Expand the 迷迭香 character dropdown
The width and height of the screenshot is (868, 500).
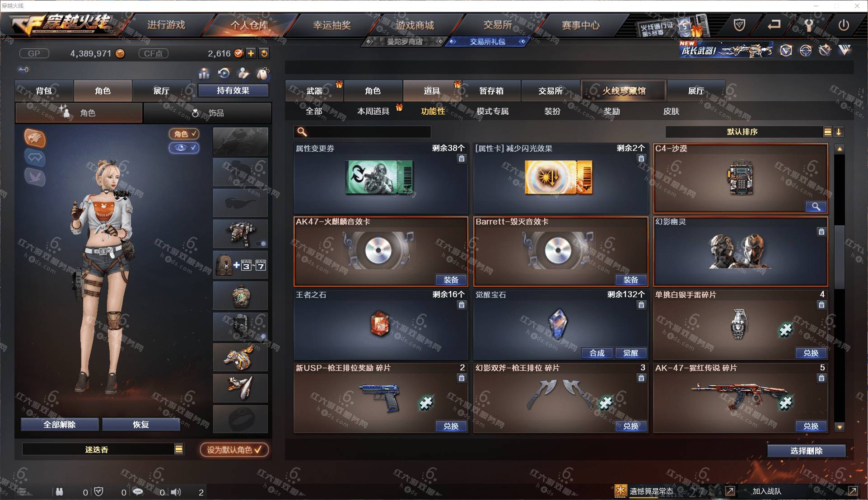click(x=179, y=449)
